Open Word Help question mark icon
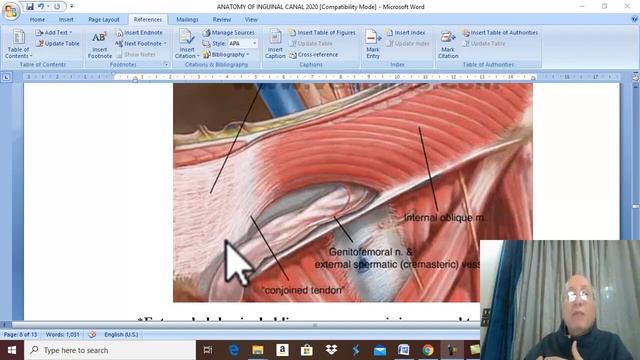Screen dimensions: 640x360 (635, 19)
